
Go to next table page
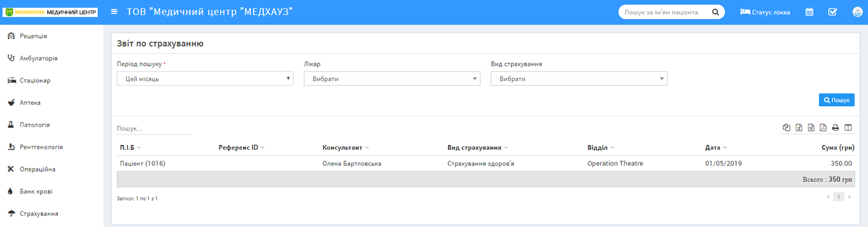click(x=849, y=197)
